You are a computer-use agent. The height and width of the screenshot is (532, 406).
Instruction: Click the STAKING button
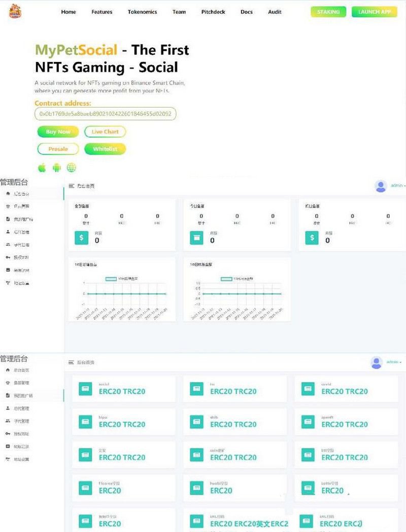pos(328,12)
